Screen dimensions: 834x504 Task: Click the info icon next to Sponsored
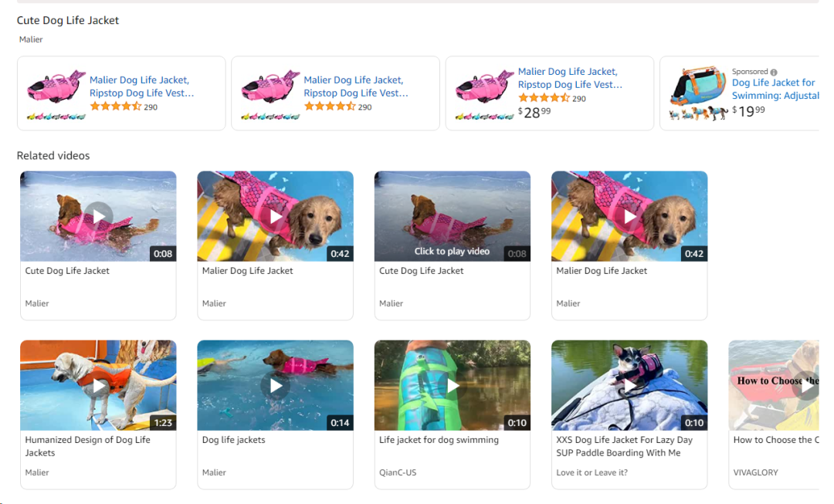[774, 73]
